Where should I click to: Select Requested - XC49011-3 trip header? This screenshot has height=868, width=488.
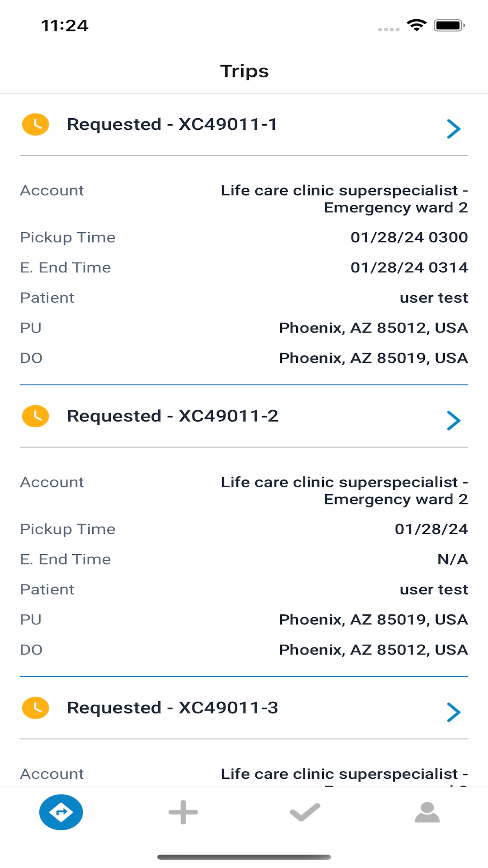pyautogui.click(x=244, y=708)
